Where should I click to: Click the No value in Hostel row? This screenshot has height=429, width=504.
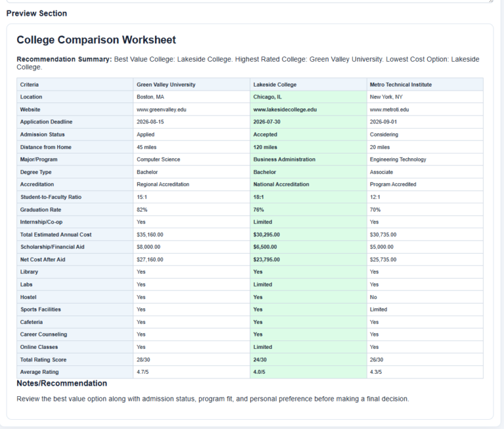coord(425,297)
